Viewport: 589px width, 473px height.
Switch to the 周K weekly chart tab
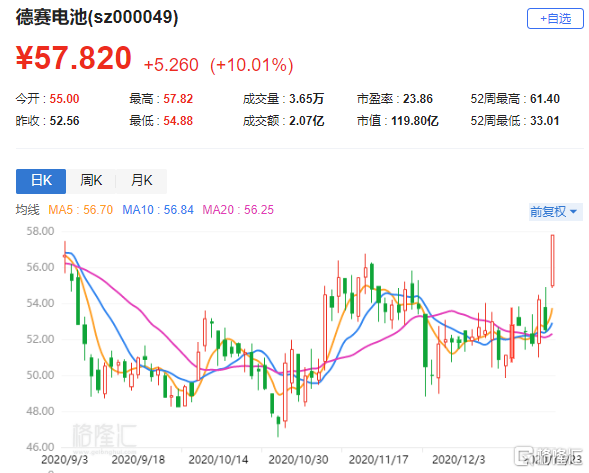click(91, 181)
